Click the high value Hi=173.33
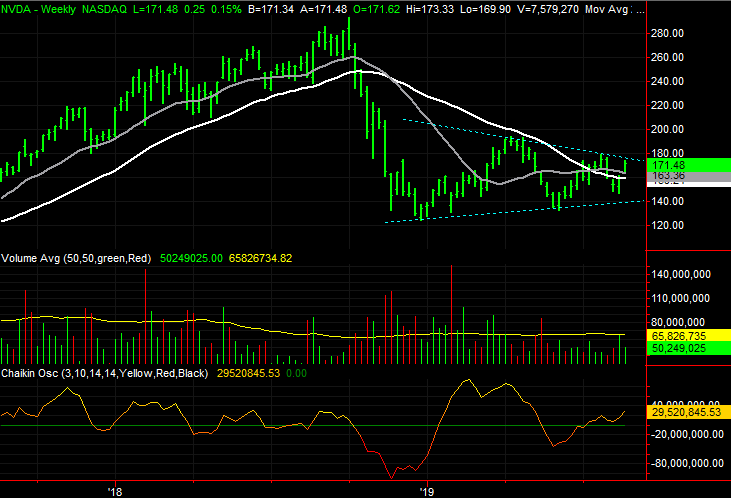 429,9
